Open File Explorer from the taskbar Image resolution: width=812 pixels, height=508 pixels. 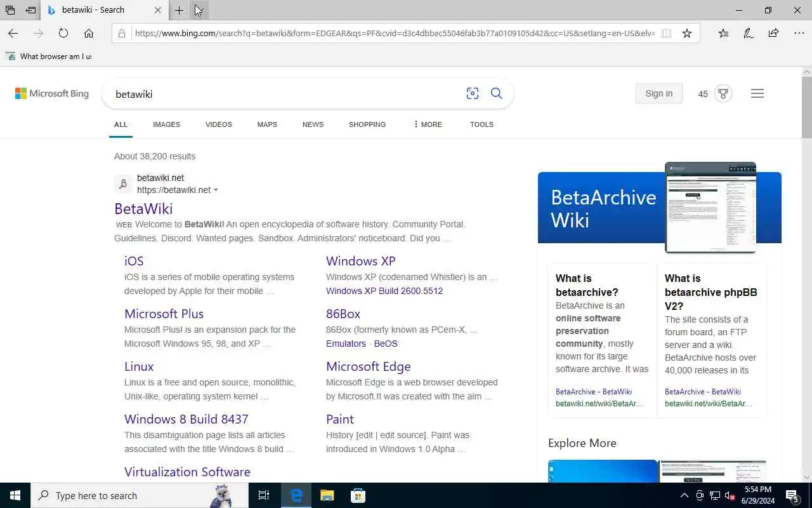[327, 495]
